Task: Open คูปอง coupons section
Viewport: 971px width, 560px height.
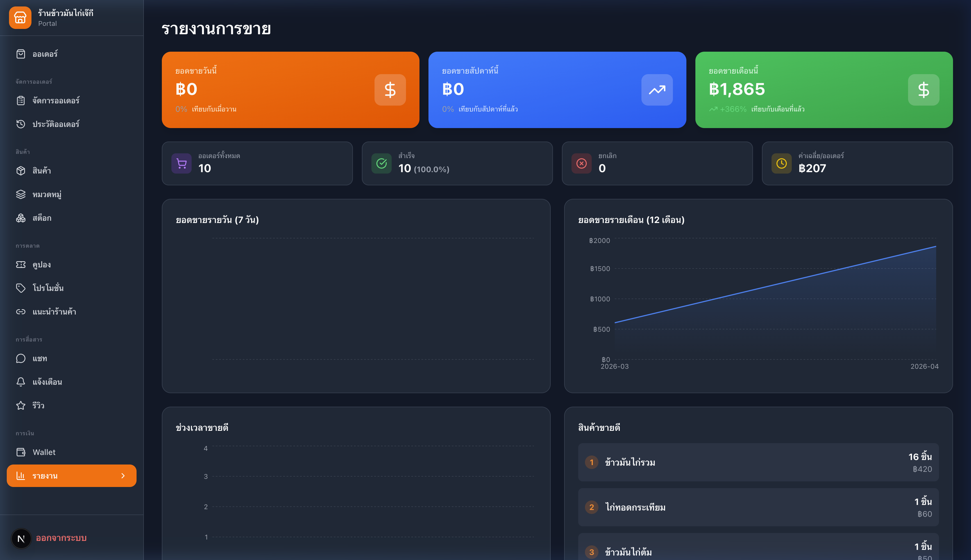Action: click(42, 265)
